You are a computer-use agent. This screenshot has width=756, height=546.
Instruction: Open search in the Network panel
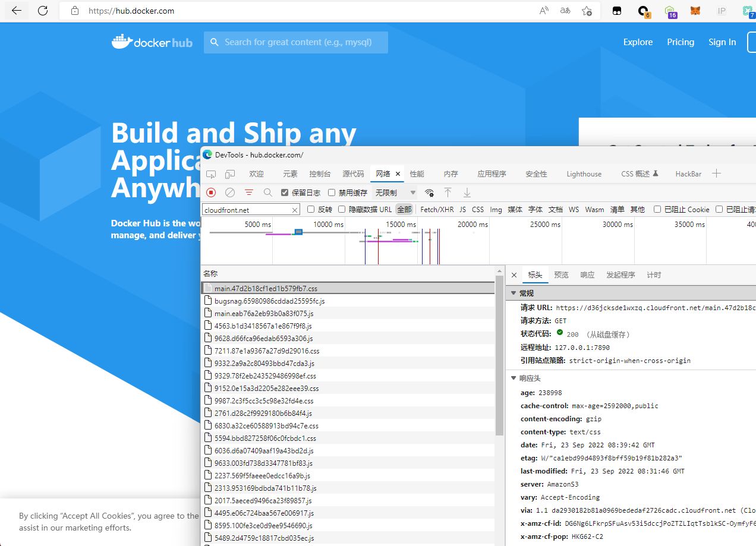click(267, 192)
